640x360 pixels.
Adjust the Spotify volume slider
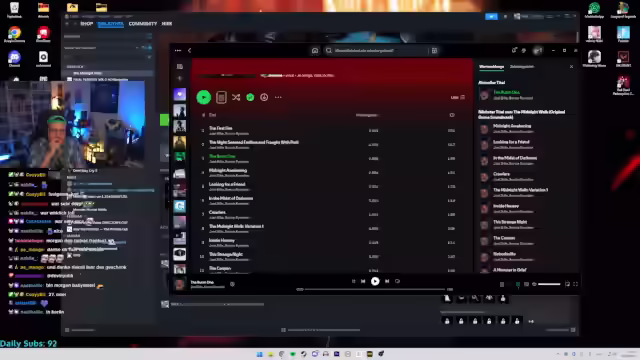click(x=549, y=284)
